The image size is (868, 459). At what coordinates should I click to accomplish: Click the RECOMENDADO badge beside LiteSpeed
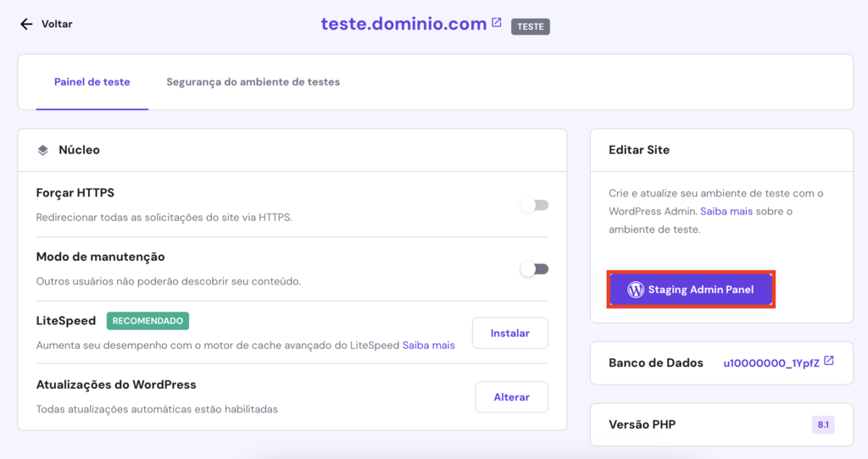[x=147, y=321]
